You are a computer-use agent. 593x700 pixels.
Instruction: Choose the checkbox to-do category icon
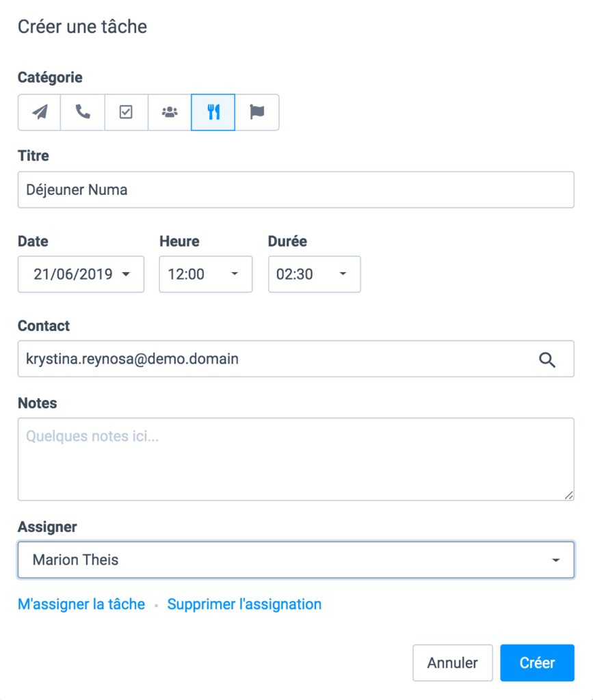tap(127, 112)
